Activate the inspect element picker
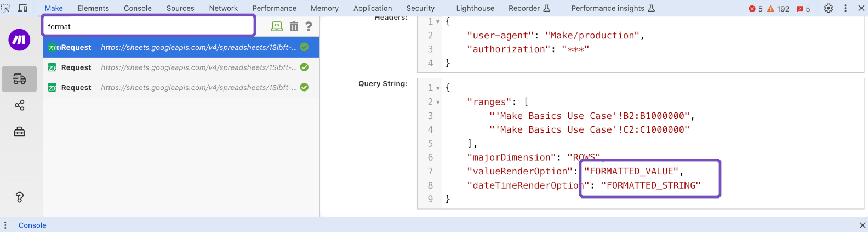The height and width of the screenshot is (232, 868). (x=6, y=8)
